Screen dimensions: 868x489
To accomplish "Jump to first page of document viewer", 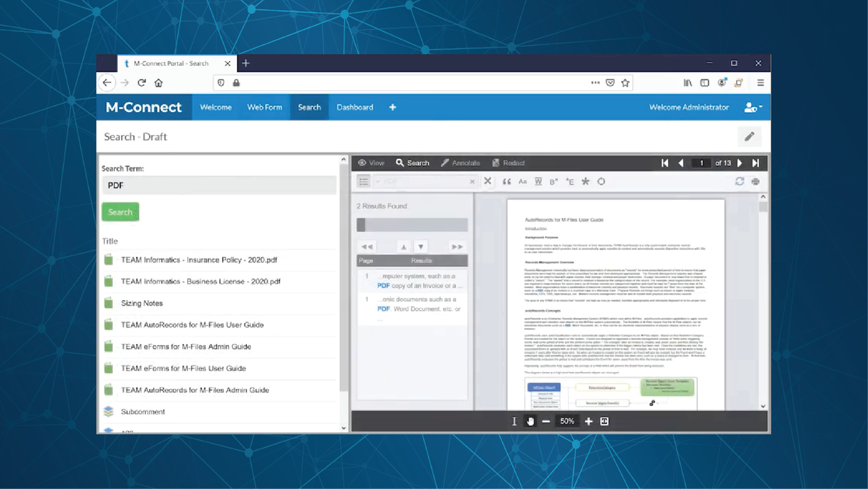I will pos(664,163).
